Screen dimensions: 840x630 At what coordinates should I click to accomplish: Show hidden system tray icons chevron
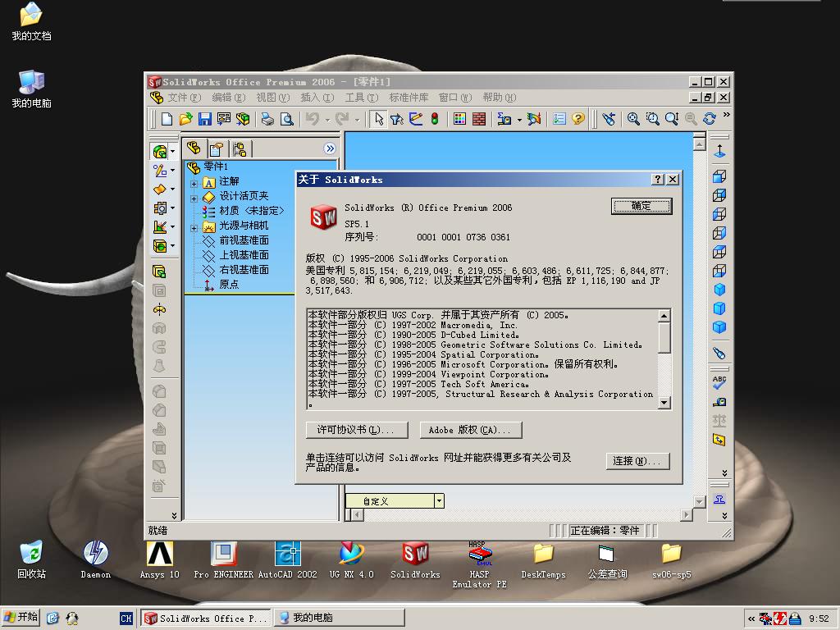(751, 619)
